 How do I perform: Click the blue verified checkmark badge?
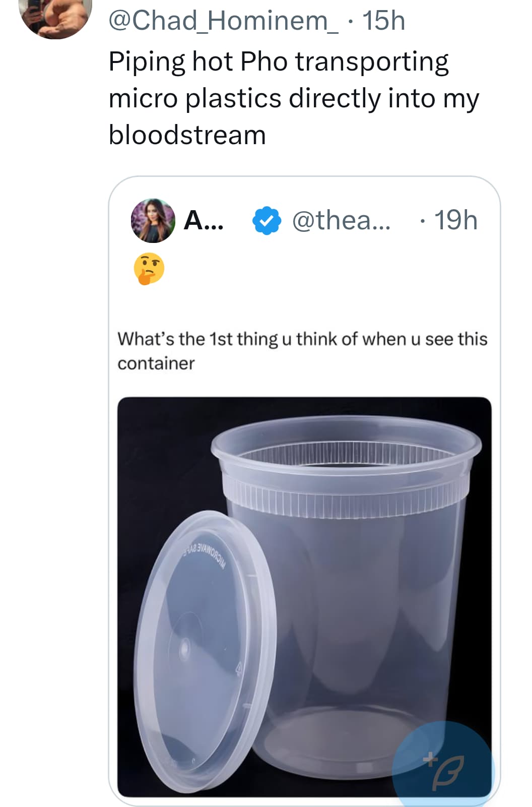266,221
